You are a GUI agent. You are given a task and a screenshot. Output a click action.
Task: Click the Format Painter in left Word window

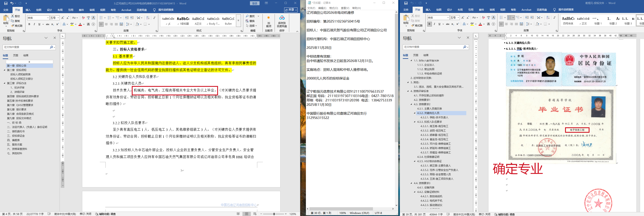click(17, 26)
